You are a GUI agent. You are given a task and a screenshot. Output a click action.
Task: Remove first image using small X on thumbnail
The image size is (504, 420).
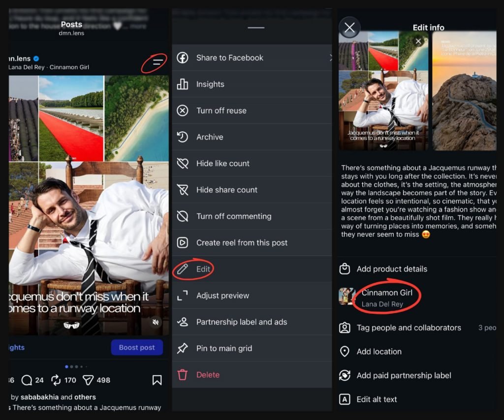point(418,41)
